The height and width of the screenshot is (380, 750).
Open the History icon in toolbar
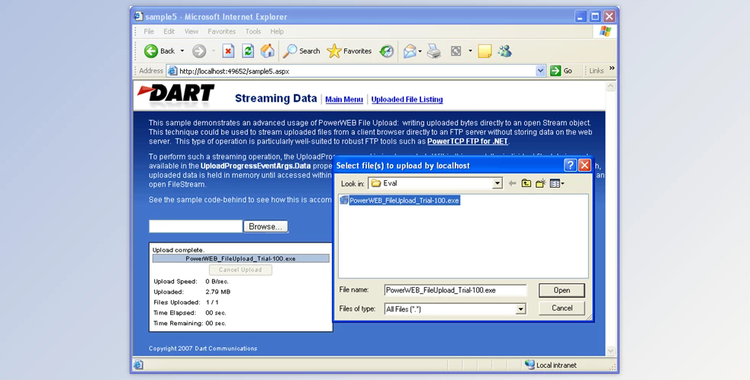click(x=386, y=51)
